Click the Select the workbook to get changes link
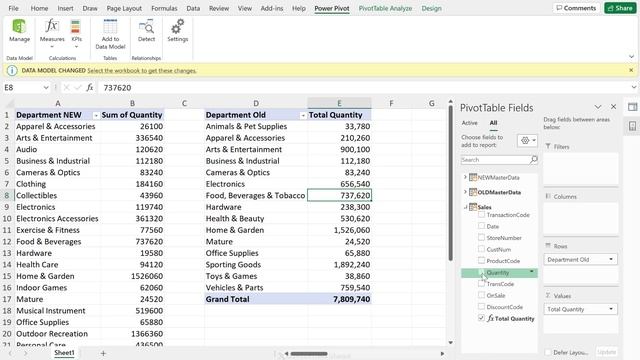640x360 pixels. (142, 71)
